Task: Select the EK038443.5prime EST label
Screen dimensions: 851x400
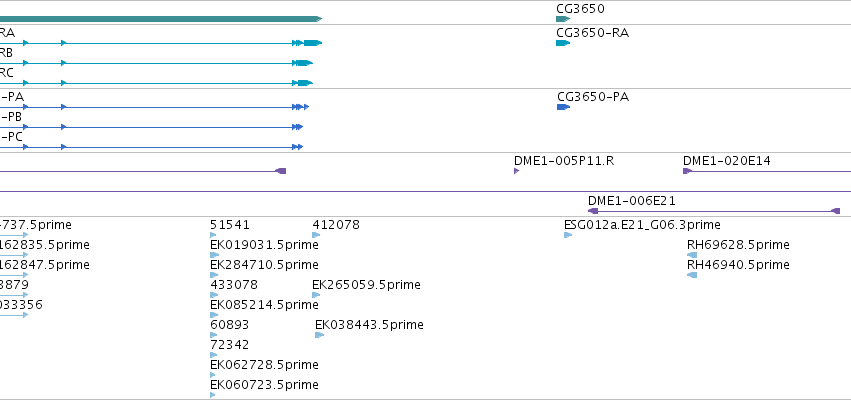Action: click(370, 325)
